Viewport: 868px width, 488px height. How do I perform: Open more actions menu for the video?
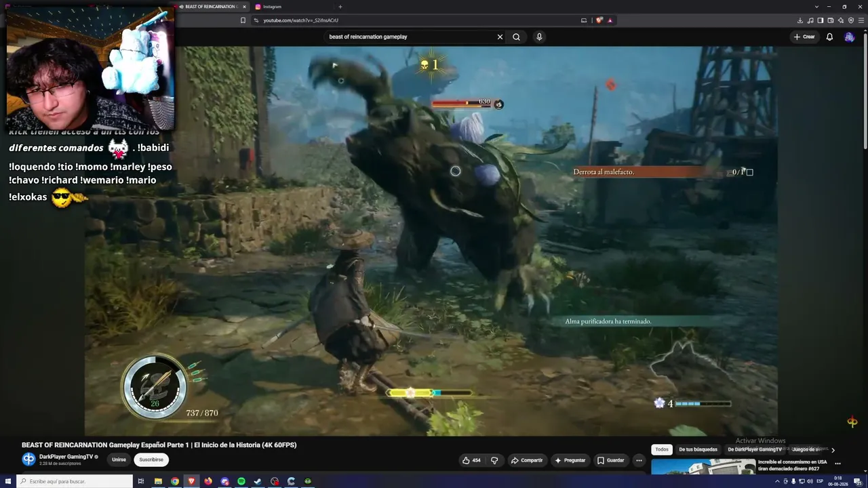tap(639, 460)
